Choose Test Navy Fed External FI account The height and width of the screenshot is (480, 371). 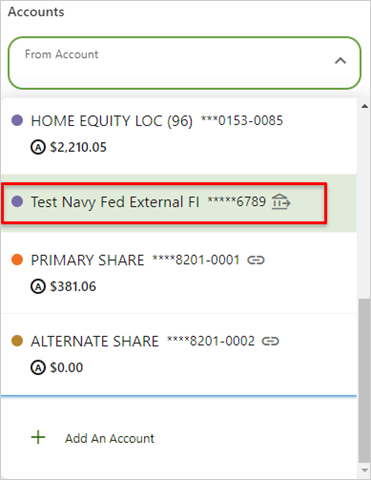click(x=179, y=203)
